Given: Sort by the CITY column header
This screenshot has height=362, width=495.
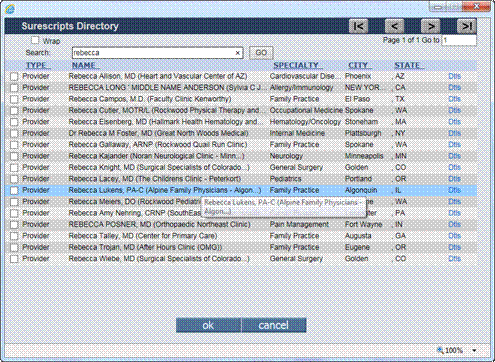Looking at the screenshot, I should (x=360, y=65).
